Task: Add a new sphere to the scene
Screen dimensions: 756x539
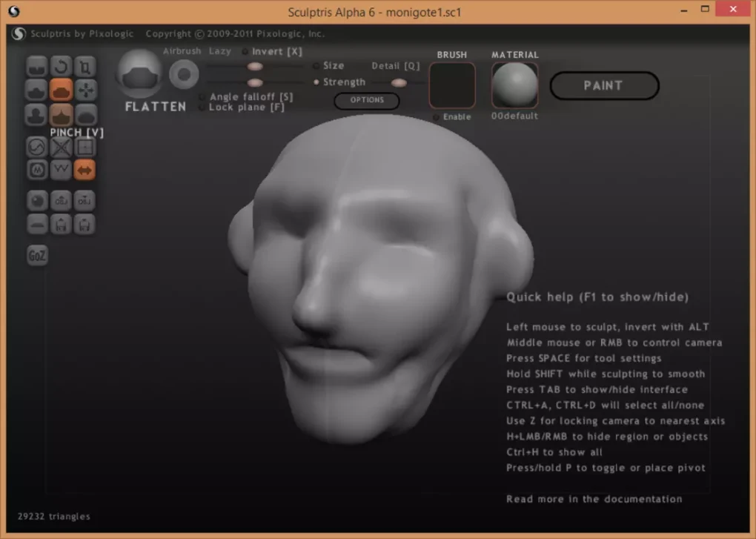Action: [37, 201]
